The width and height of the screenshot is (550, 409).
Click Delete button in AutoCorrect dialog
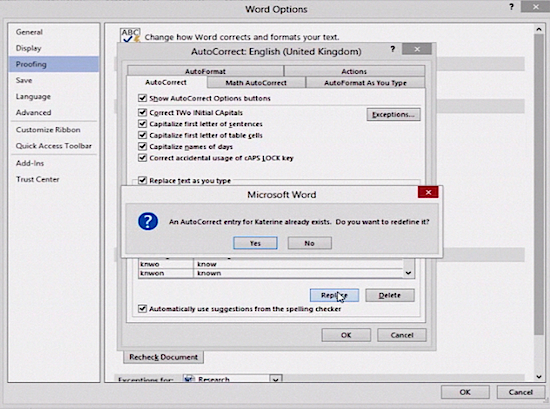tap(390, 295)
